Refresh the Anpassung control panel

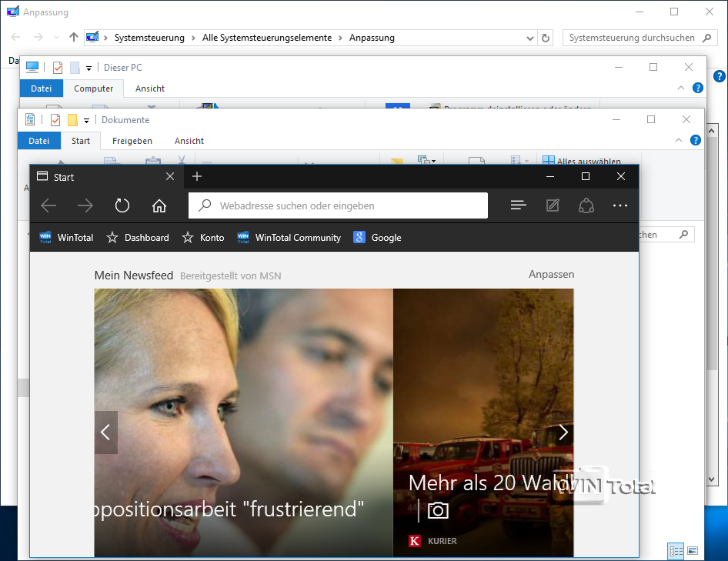(546, 38)
